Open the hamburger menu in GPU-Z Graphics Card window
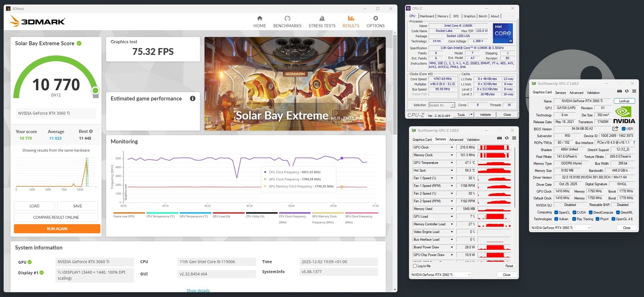Screen dimensions: 644x297 click(634, 91)
